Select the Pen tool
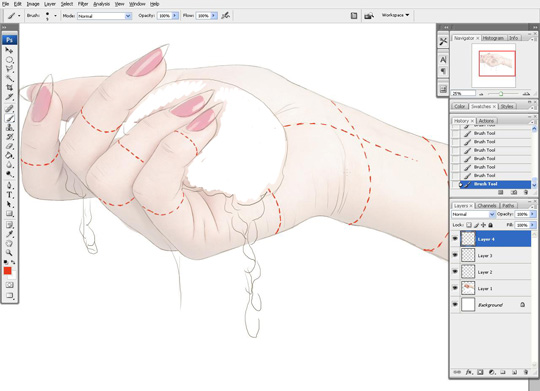The image size is (540, 391). click(x=9, y=186)
